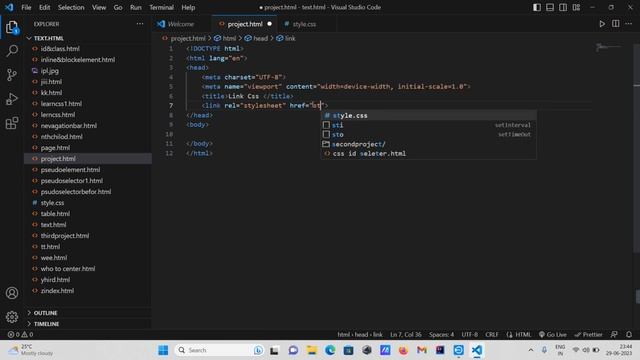This screenshot has height=360, width=640.
Task: Click the Run file play icon
Action: pyautogui.click(x=602, y=24)
